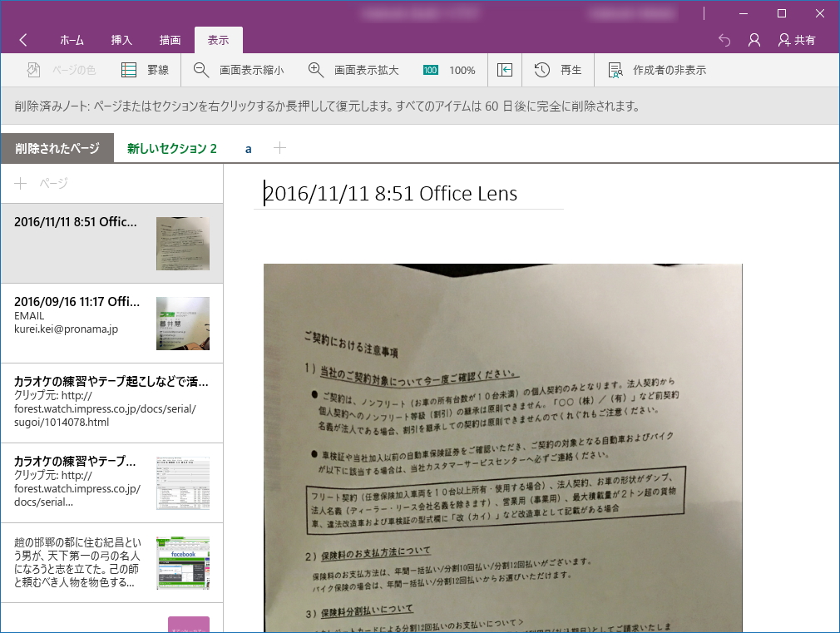The width and height of the screenshot is (840, 633).
Task: Click the + icon to add a new section
Action: pyautogui.click(x=280, y=147)
